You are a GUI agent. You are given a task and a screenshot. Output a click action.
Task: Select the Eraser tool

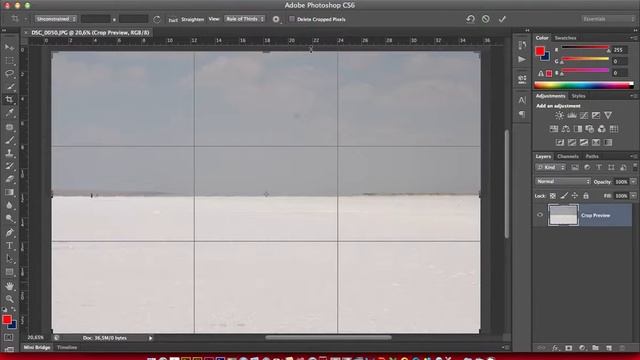click(9, 179)
